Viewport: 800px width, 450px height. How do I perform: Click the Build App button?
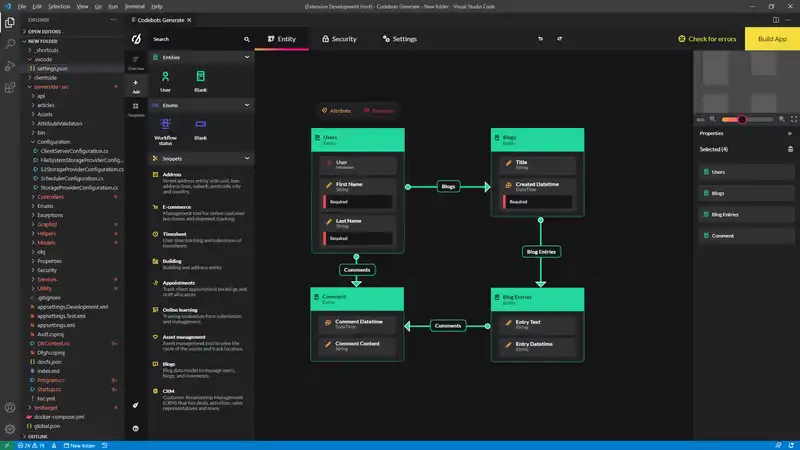pyautogui.click(x=773, y=39)
